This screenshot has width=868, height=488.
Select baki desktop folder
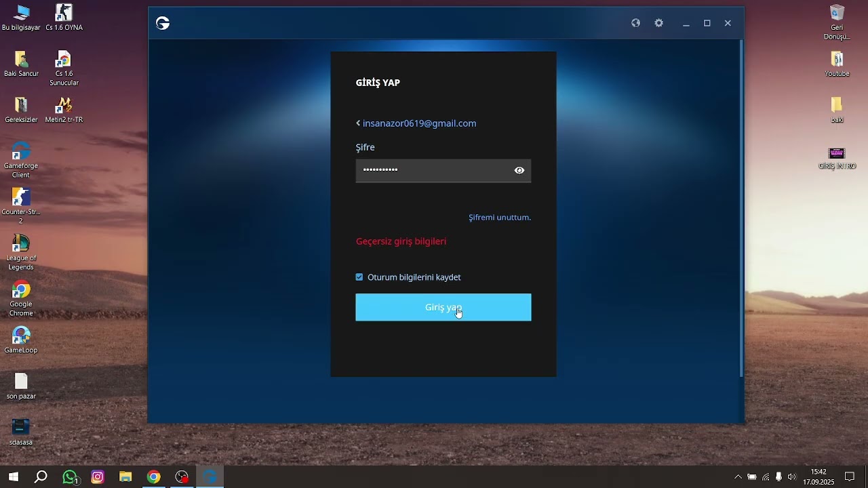click(837, 110)
